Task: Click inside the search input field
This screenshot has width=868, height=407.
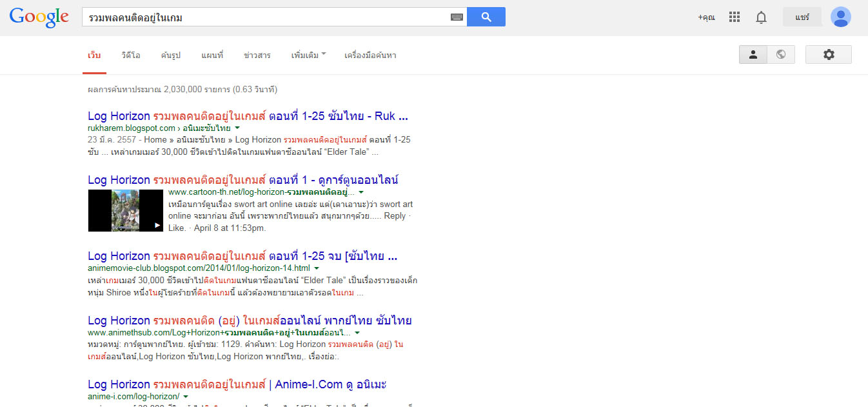Action: 264,17
